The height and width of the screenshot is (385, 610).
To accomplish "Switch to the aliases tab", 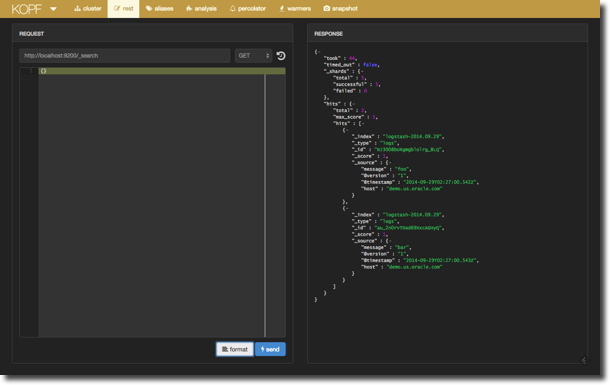I will click(x=160, y=9).
